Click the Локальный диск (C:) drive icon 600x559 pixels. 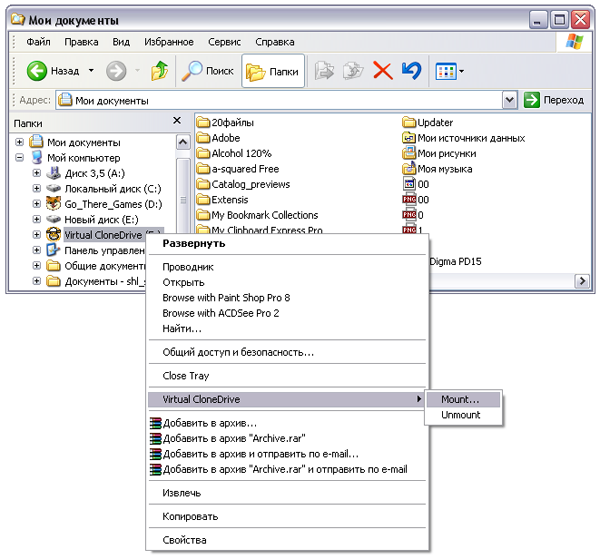click(x=53, y=188)
